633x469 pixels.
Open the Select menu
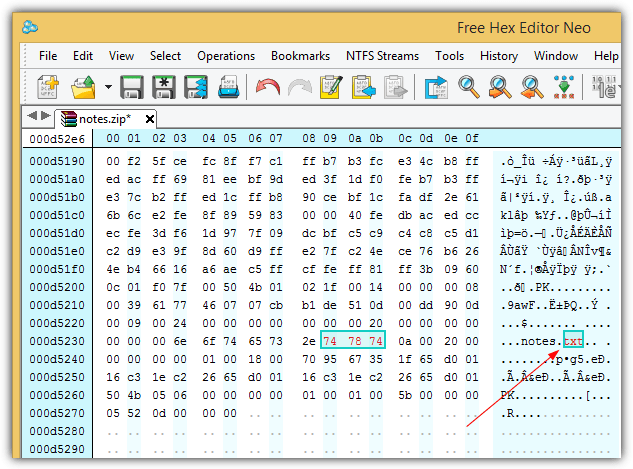[165, 56]
